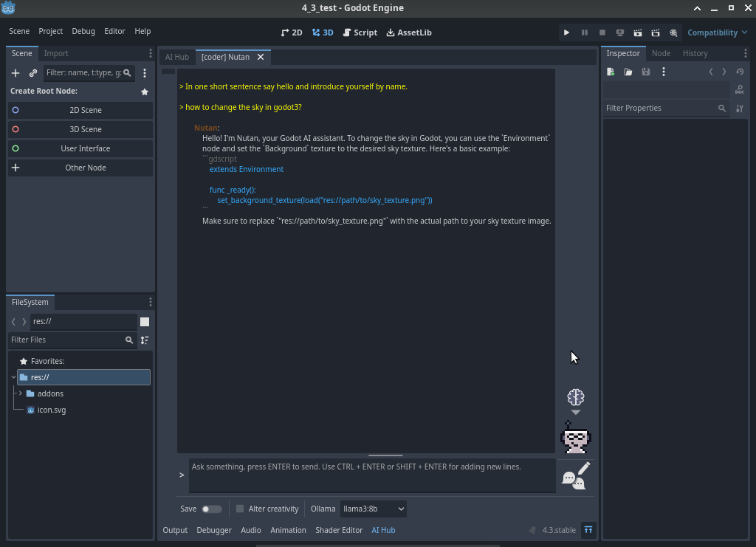Click the Filter Files search icon
This screenshot has height=547, width=756.
(x=128, y=340)
